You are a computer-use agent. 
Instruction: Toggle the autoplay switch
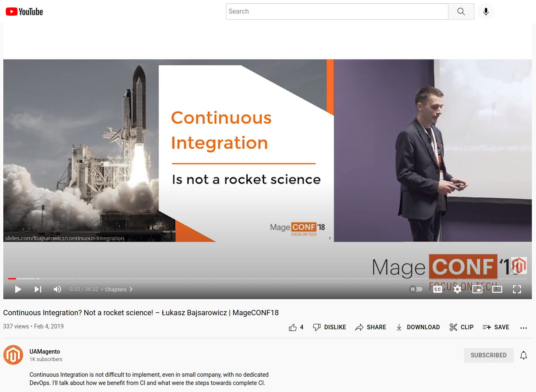tap(416, 289)
